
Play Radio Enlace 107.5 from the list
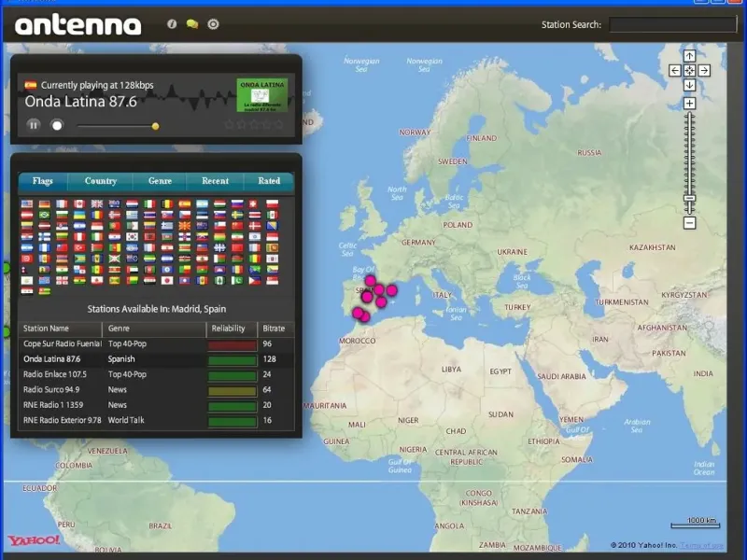coord(156,374)
